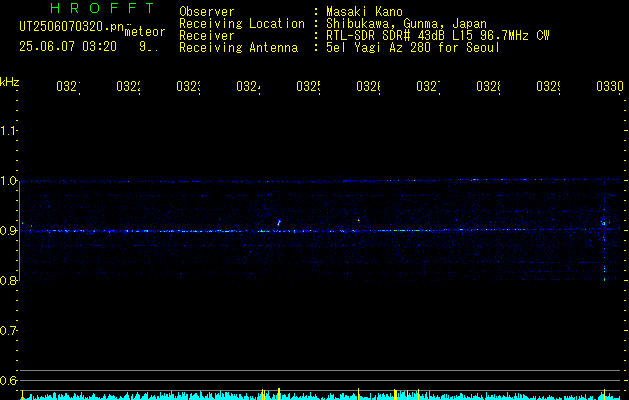Image resolution: width=629 pixels, height=400 pixels.
Task: Click the 'meteor' label
Action: (x=145, y=32)
